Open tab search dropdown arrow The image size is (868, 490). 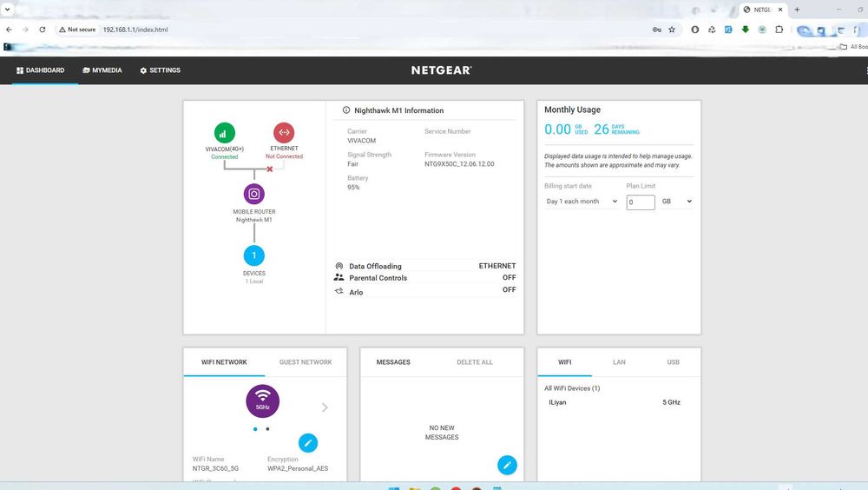pos(7,10)
